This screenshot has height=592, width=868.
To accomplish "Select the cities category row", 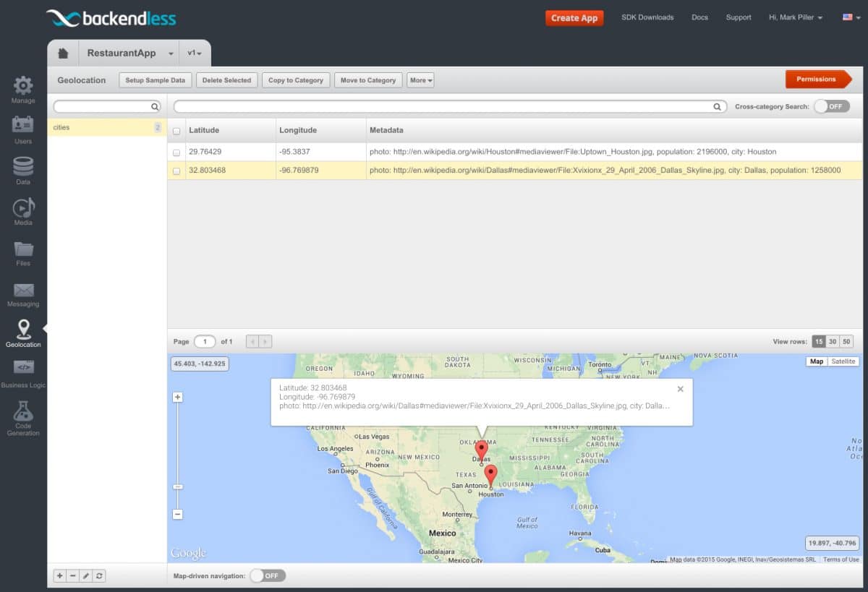I will pyautogui.click(x=107, y=127).
